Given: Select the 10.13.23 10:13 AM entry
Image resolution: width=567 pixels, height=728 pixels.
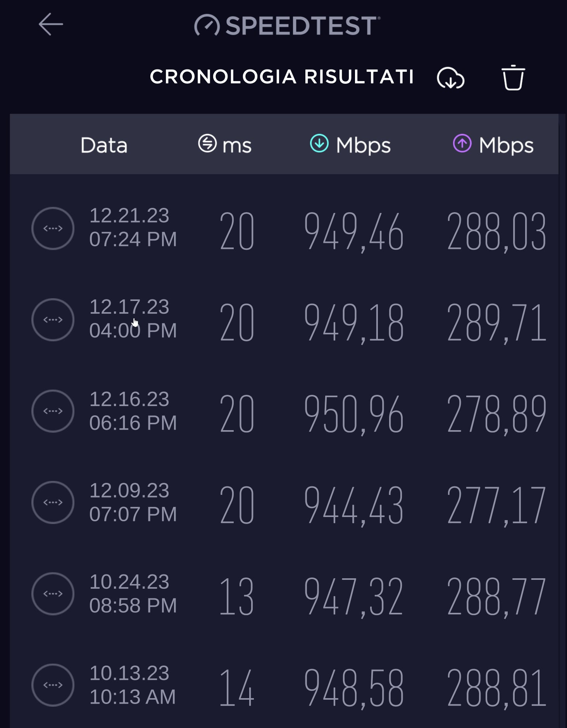Looking at the screenshot, I should point(133,685).
